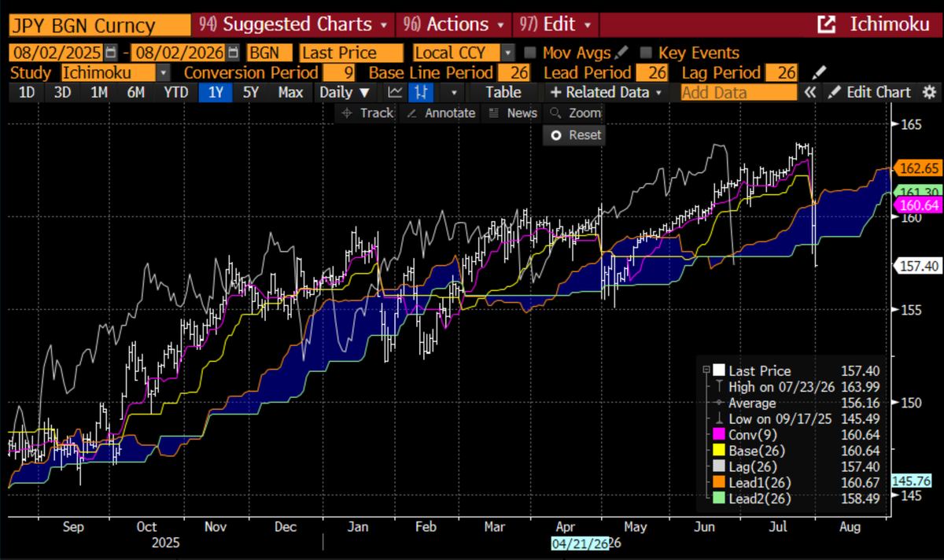This screenshot has height=560, width=944.
Task: Click the start date field 08/02/2025
Action: tap(56, 53)
